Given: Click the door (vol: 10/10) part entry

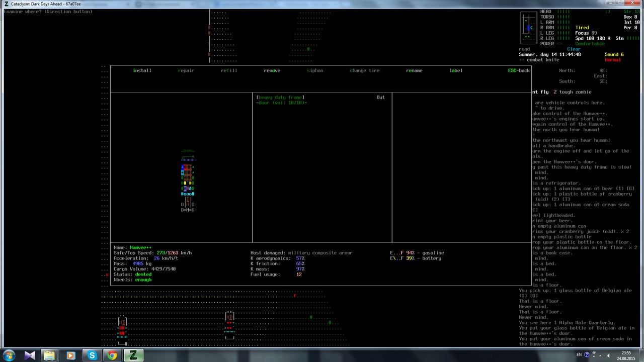Looking at the screenshot, I should tap(282, 103).
